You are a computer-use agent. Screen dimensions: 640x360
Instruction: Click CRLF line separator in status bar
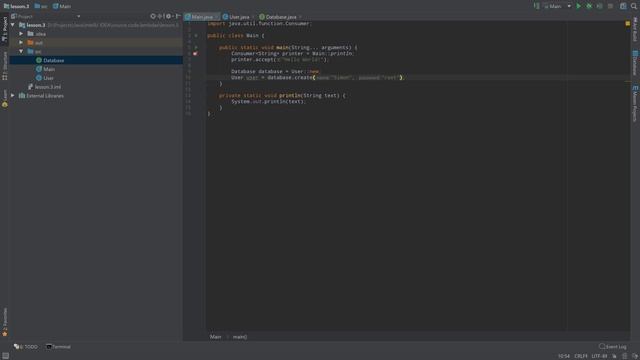click(x=580, y=356)
